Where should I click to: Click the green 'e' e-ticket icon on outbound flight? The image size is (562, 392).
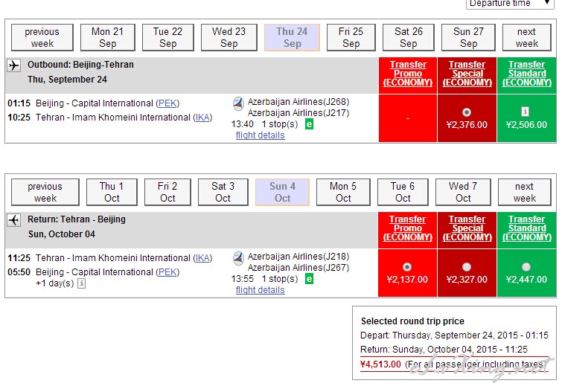tap(309, 123)
